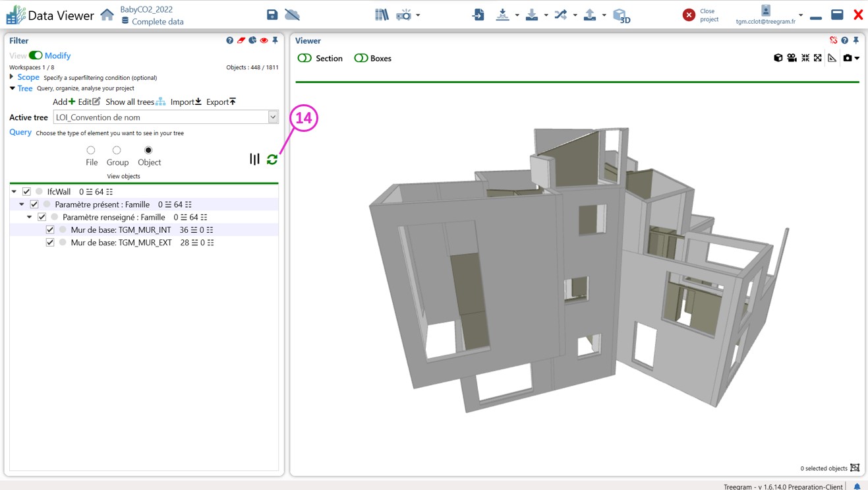This screenshot has width=868, height=490.
Task: Uncheck the TGM_MUR_INT wall checkbox
Action: pyautogui.click(x=50, y=230)
